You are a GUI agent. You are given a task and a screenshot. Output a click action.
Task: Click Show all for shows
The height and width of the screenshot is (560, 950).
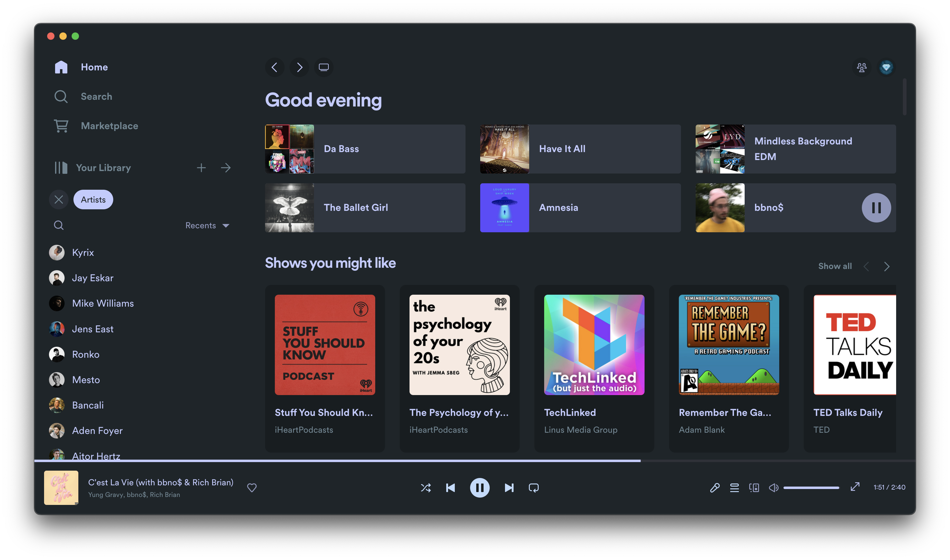835,266
